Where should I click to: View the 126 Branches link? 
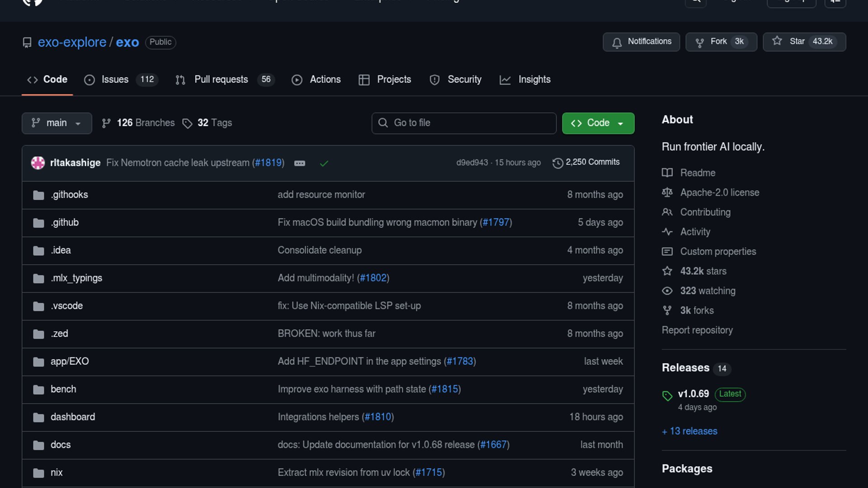tap(138, 123)
